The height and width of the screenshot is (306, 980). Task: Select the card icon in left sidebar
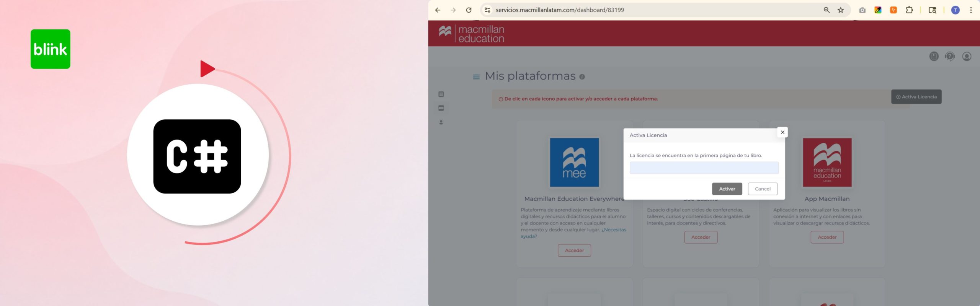tap(441, 108)
